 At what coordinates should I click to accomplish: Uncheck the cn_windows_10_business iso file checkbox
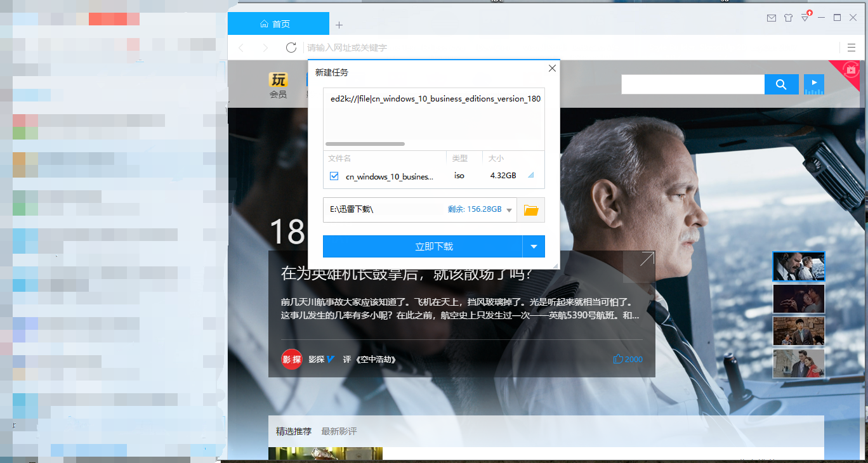pos(334,176)
